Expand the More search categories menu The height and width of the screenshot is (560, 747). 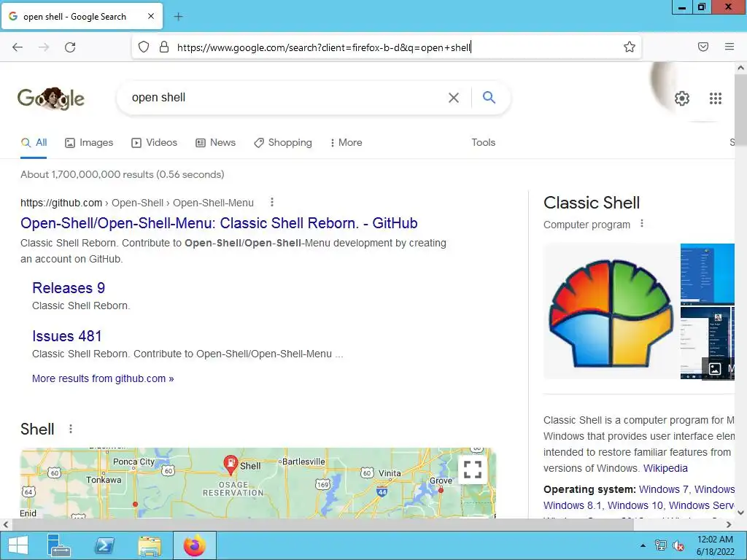[347, 142]
